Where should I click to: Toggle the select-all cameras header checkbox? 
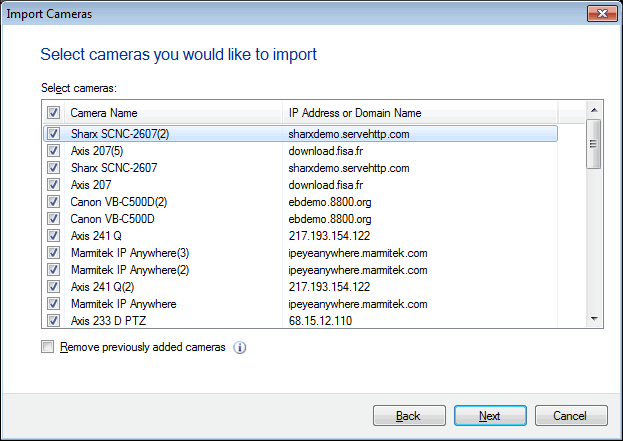pos(53,113)
